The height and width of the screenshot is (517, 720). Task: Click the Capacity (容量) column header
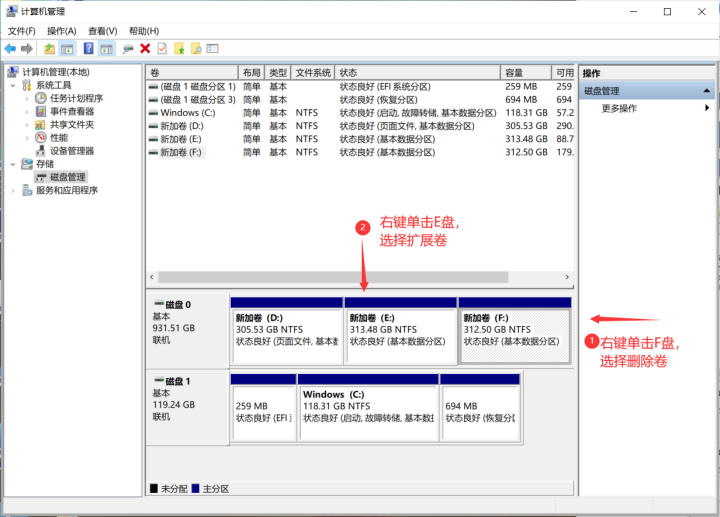point(526,73)
